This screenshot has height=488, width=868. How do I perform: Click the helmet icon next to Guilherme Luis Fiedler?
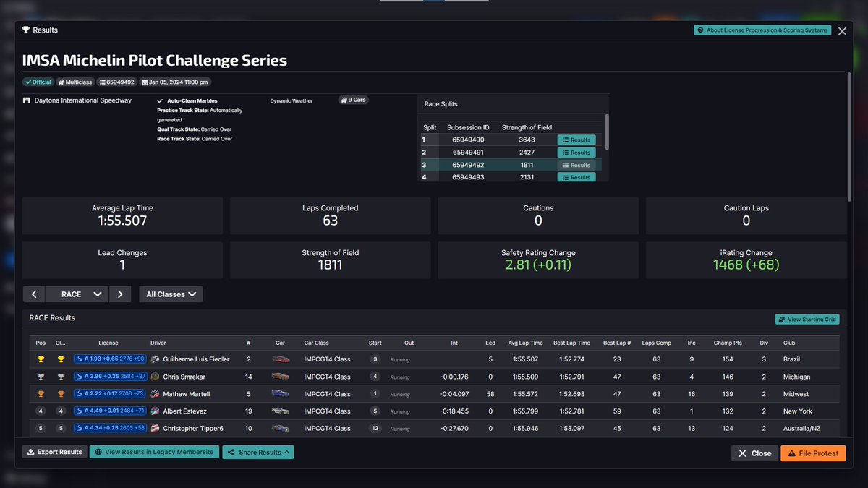pos(156,359)
